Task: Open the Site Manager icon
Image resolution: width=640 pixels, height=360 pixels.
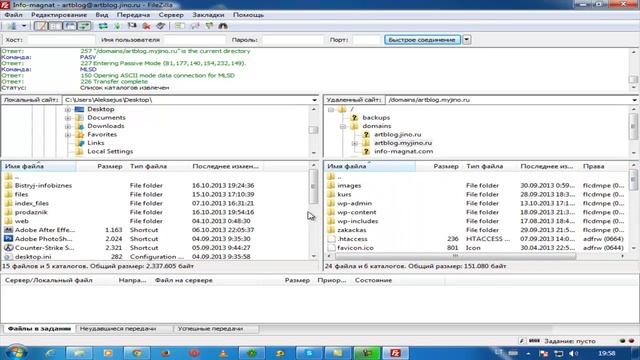Action: coord(11,26)
